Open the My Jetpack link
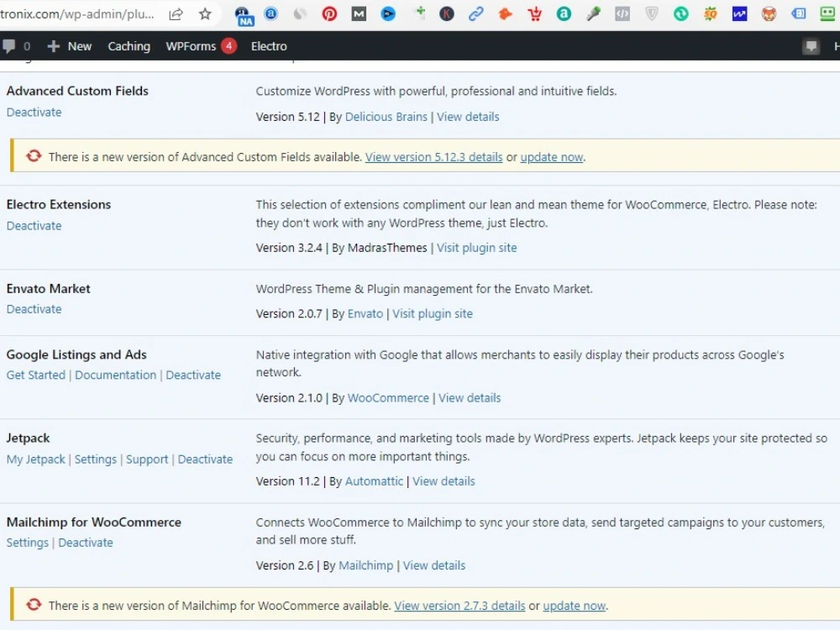Image resolution: width=840 pixels, height=630 pixels. point(36,459)
